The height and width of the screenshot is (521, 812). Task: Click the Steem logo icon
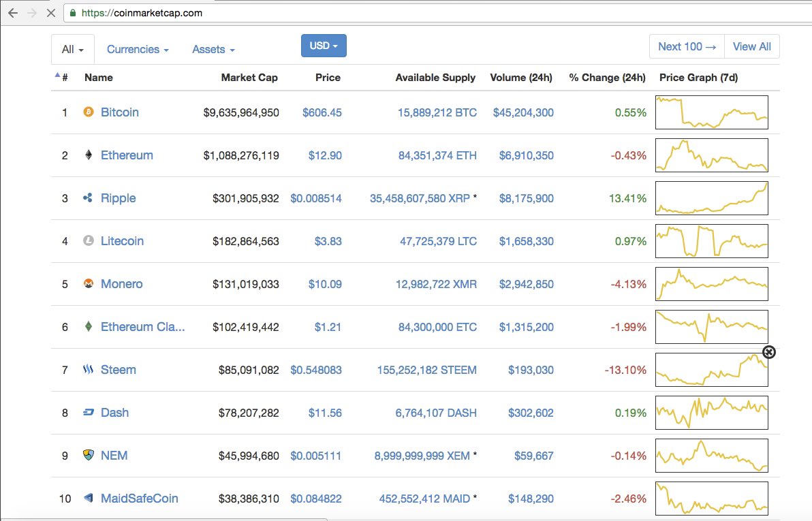click(x=88, y=369)
